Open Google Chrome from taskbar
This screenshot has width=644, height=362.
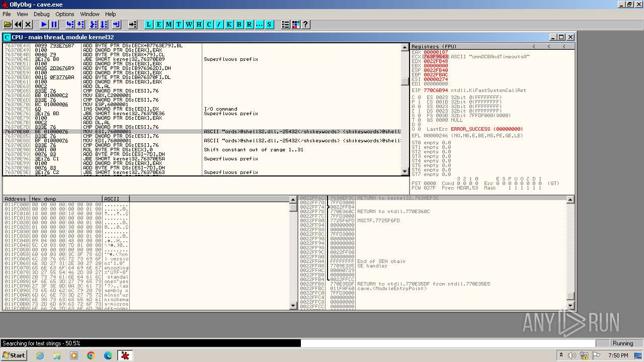pos(91,355)
